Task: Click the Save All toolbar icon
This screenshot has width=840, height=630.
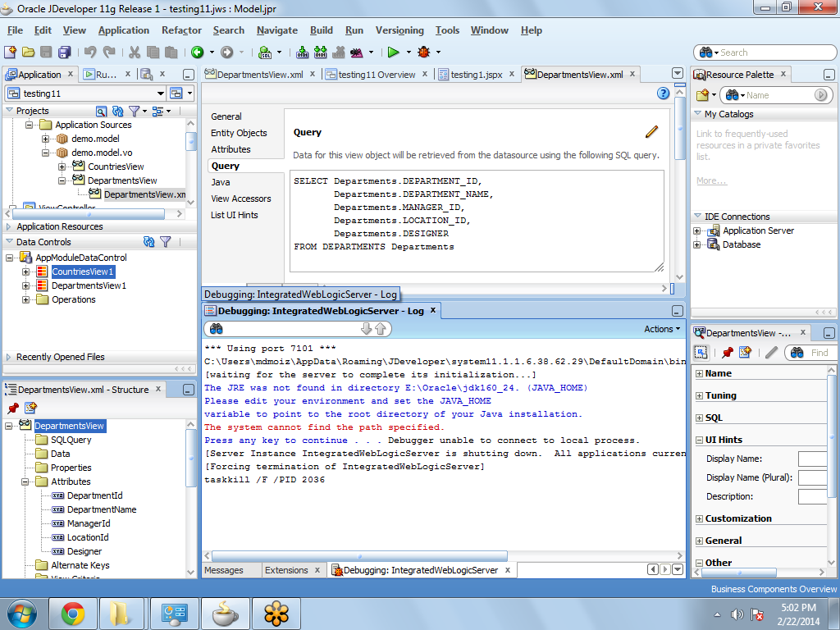Action: pyautogui.click(x=64, y=52)
